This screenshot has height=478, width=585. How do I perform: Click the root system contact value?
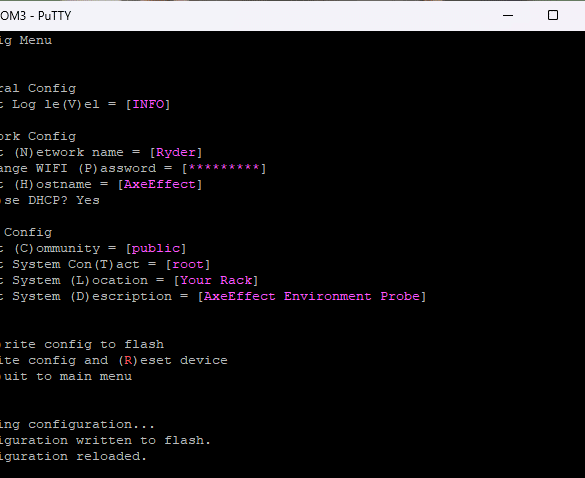188,265
